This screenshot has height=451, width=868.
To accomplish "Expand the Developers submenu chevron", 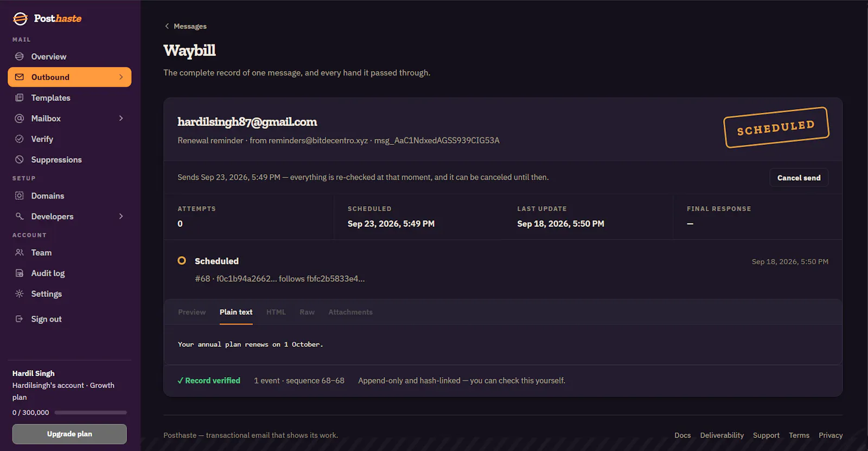I will point(121,217).
